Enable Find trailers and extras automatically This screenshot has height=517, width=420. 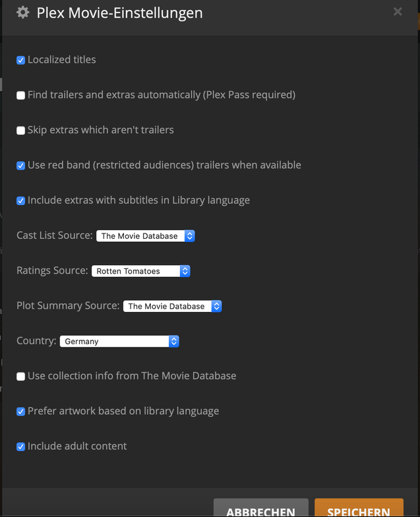pos(21,95)
